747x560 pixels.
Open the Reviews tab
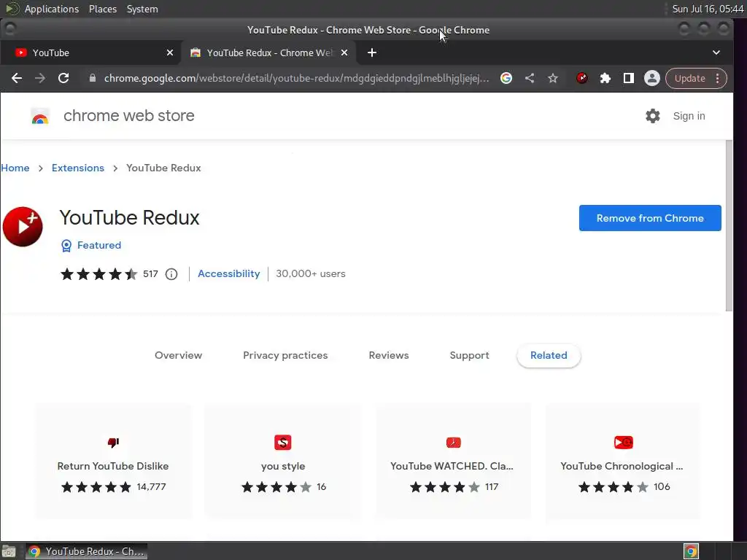(389, 355)
